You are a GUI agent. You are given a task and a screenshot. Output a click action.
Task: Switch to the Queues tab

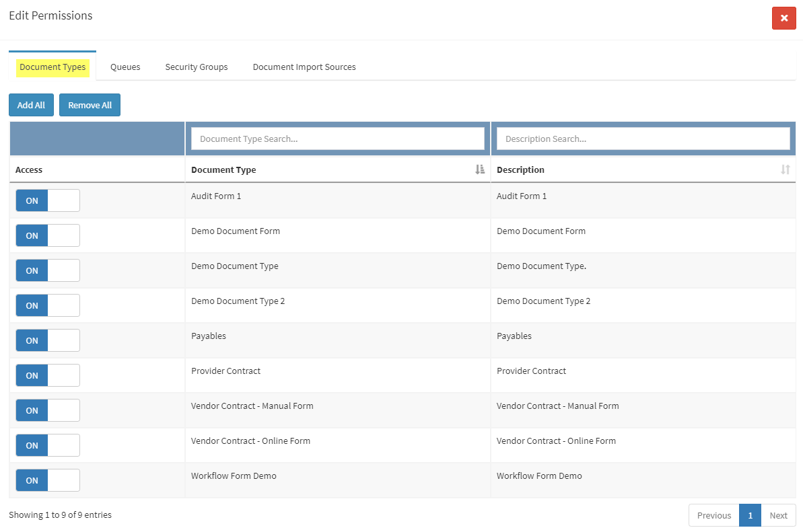pos(125,67)
